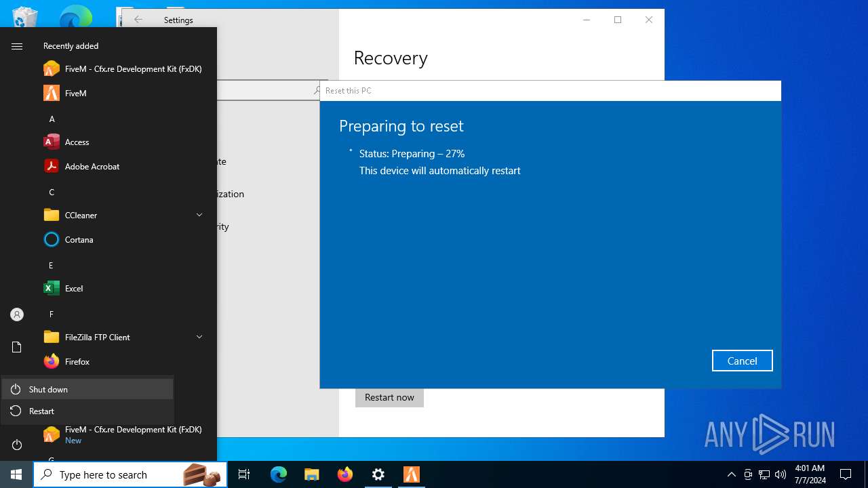Click the 'Preparing to reset' heading

coord(401,126)
